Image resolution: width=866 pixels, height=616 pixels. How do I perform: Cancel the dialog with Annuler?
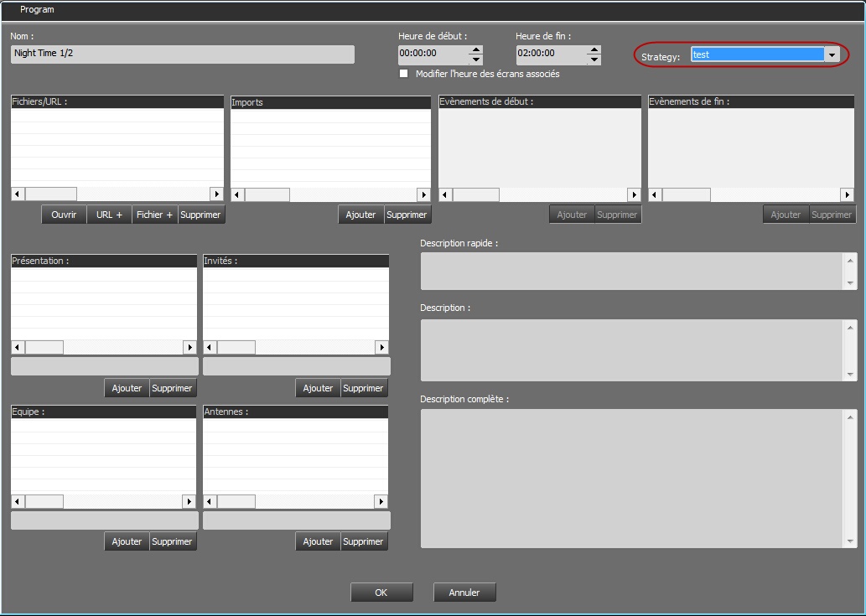(x=464, y=593)
